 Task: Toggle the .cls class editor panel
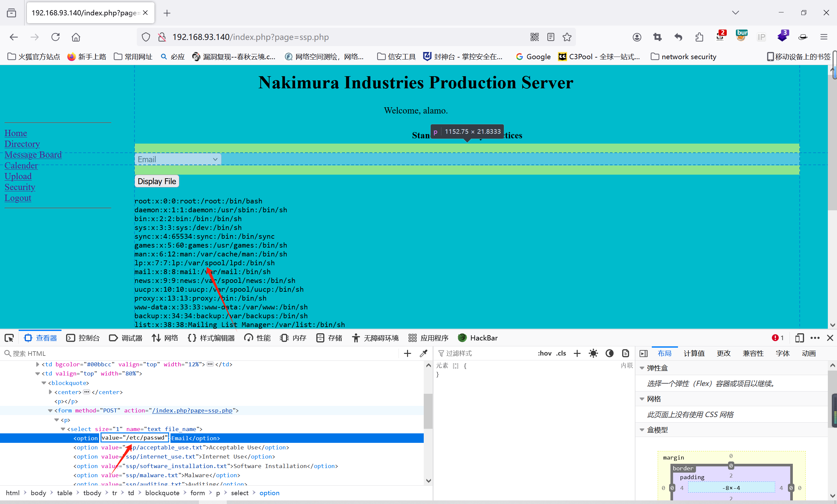click(561, 353)
